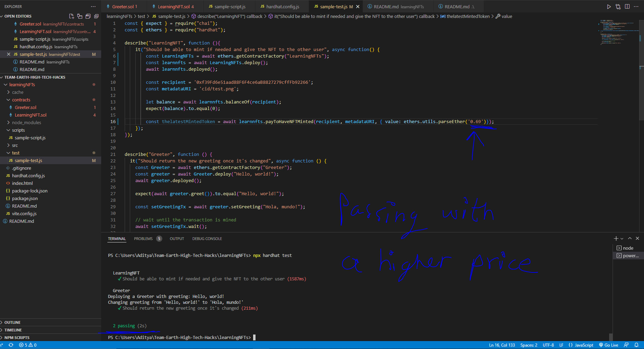The height and width of the screenshot is (349, 644).
Task: Click the Synchronize Changes status icon
Action: tap(11, 345)
